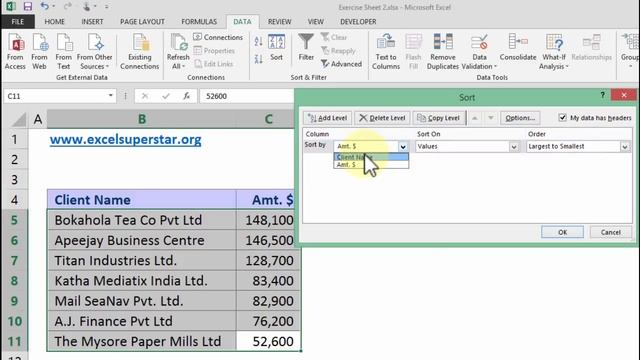
Task: Switch to the DEVELOPER tab
Action: point(358,22)
